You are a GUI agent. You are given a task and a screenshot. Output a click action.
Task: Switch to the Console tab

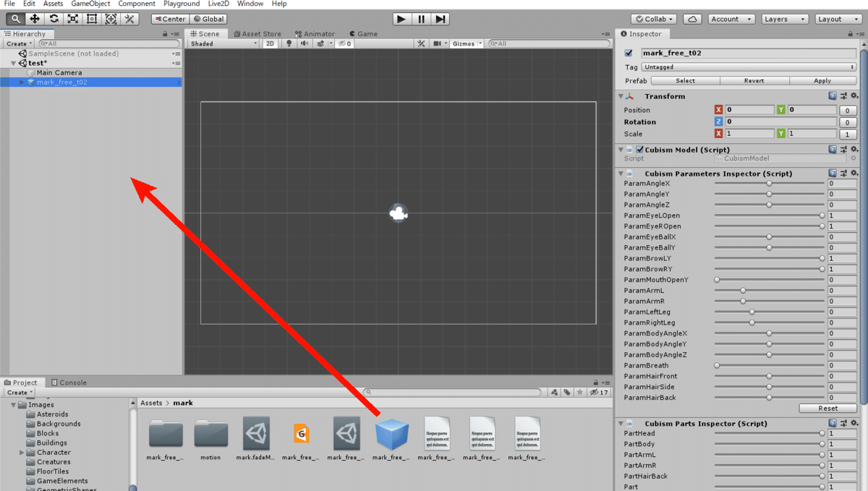pos(69,383)
